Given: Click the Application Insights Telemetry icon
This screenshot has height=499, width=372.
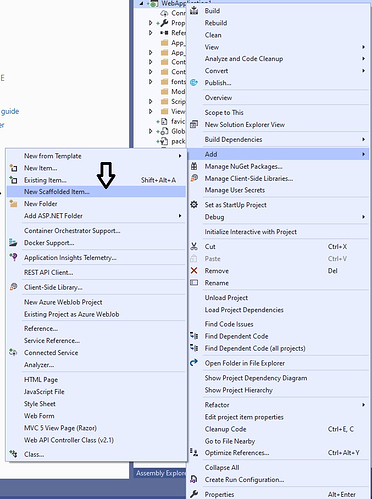Looking at the screenshot, I should click(x=13, y=257).
